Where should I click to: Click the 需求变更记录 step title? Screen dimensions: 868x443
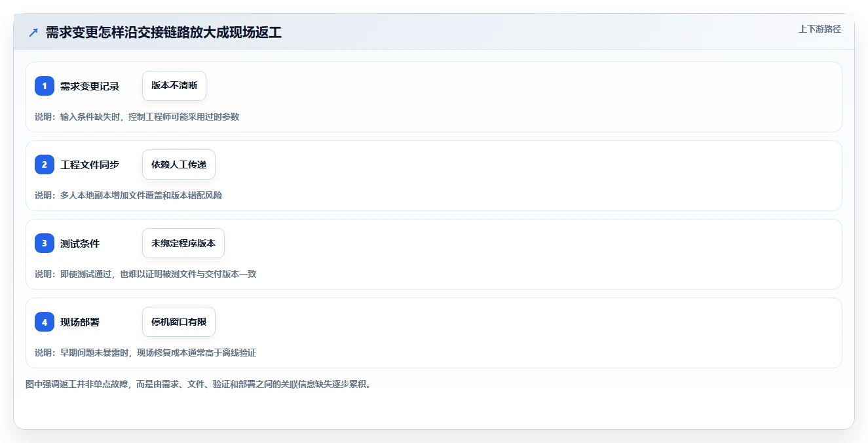point(90,86)
